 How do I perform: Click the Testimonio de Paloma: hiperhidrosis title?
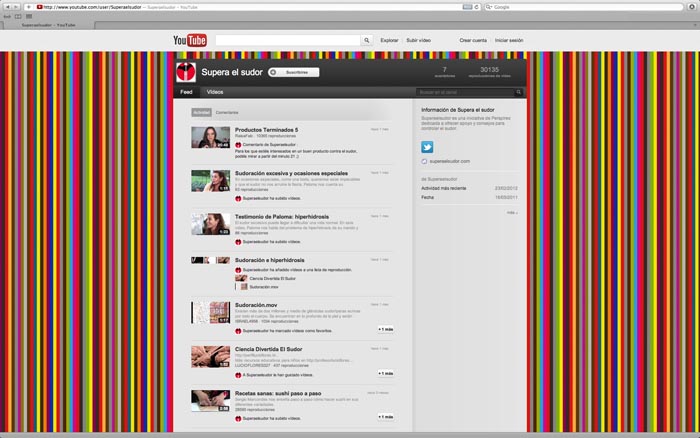tap(282, 217)
